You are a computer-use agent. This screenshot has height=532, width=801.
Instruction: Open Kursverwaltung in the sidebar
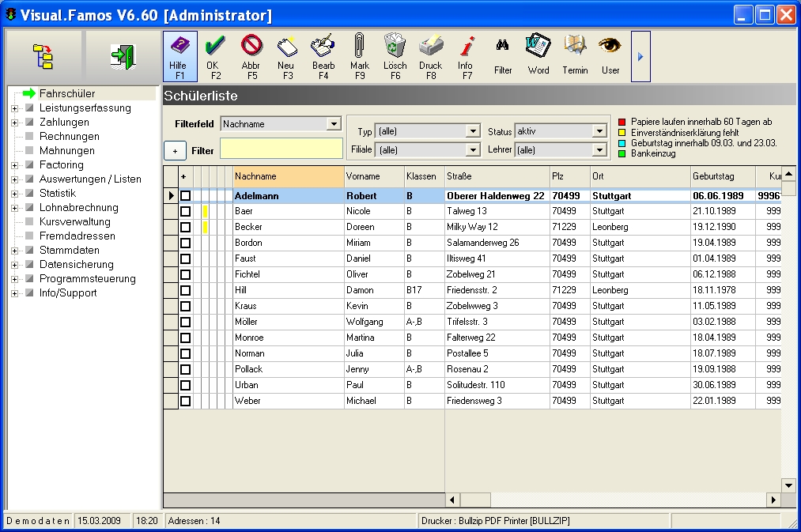coord(74,222)
